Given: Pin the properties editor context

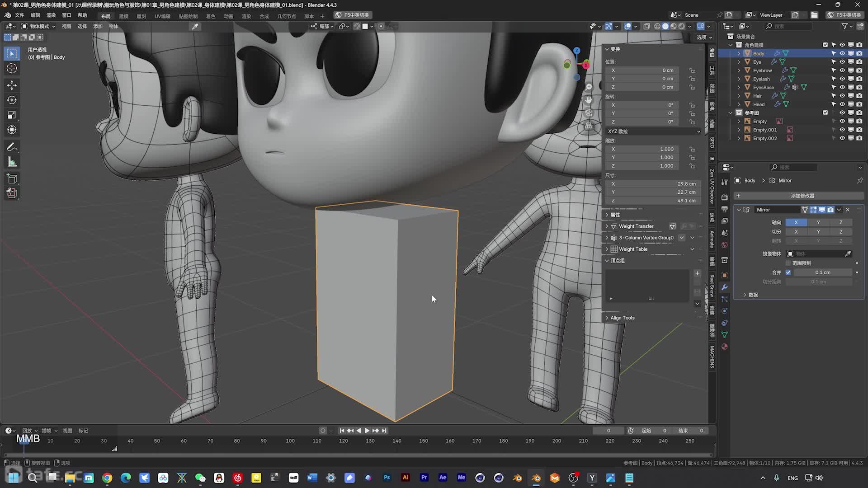Looking at the screenshot, I should [x=860, y=180].
